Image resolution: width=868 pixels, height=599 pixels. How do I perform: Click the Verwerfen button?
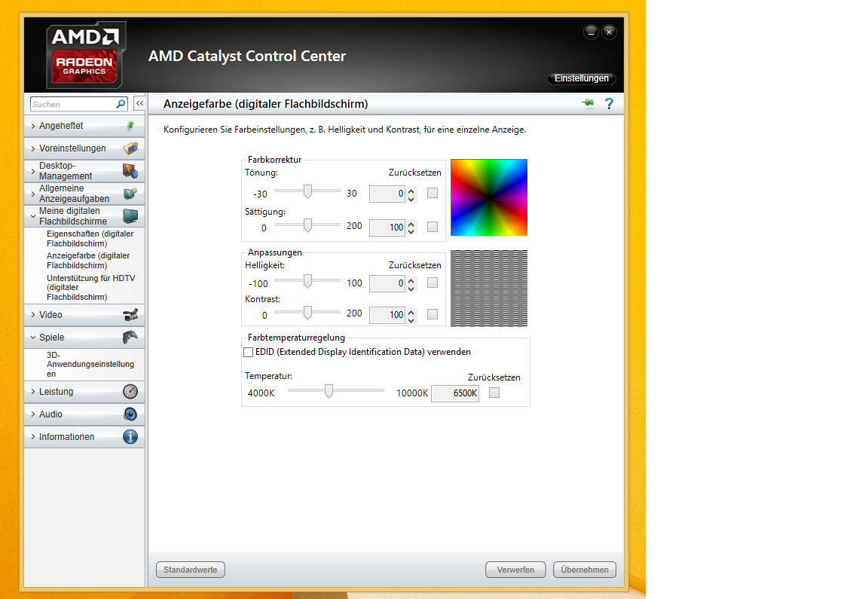pyautogui.click(x=515, y=570)
